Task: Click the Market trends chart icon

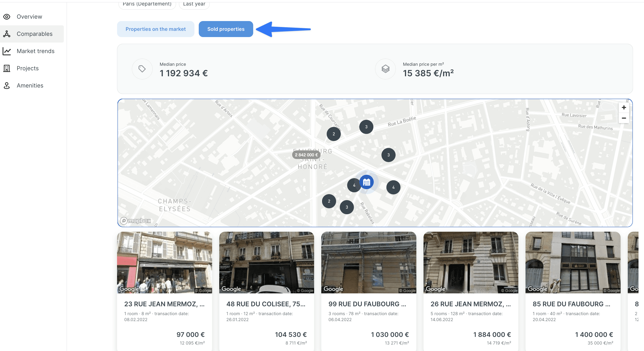Action: coord(7,51)
